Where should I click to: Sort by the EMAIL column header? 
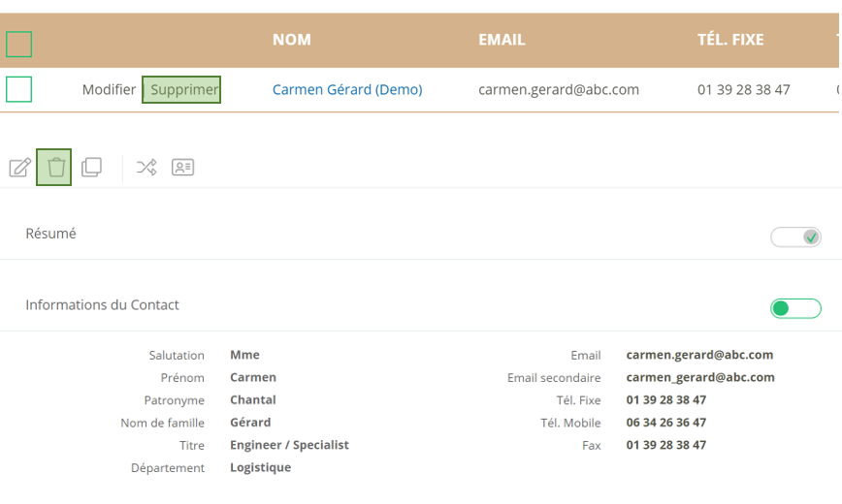[502, 40]
